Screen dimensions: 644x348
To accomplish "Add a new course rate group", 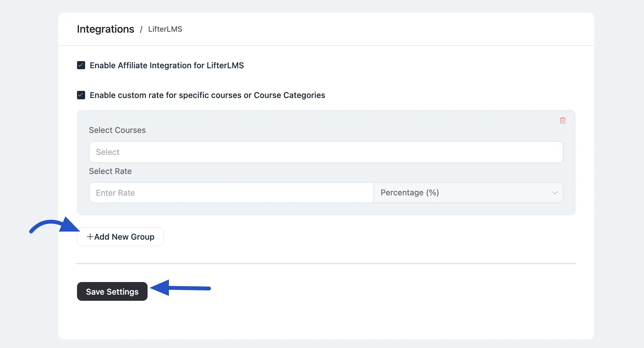I will coord(120,236).
